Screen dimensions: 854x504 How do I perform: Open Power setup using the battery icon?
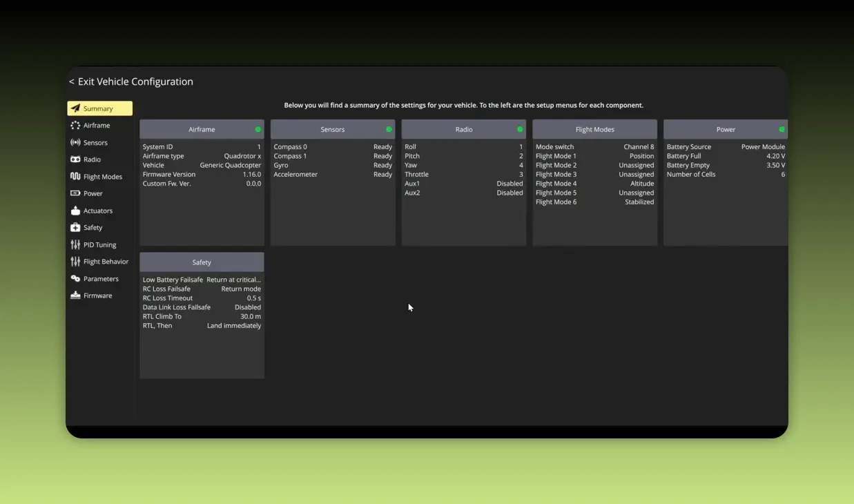click(x=76, y=193)
